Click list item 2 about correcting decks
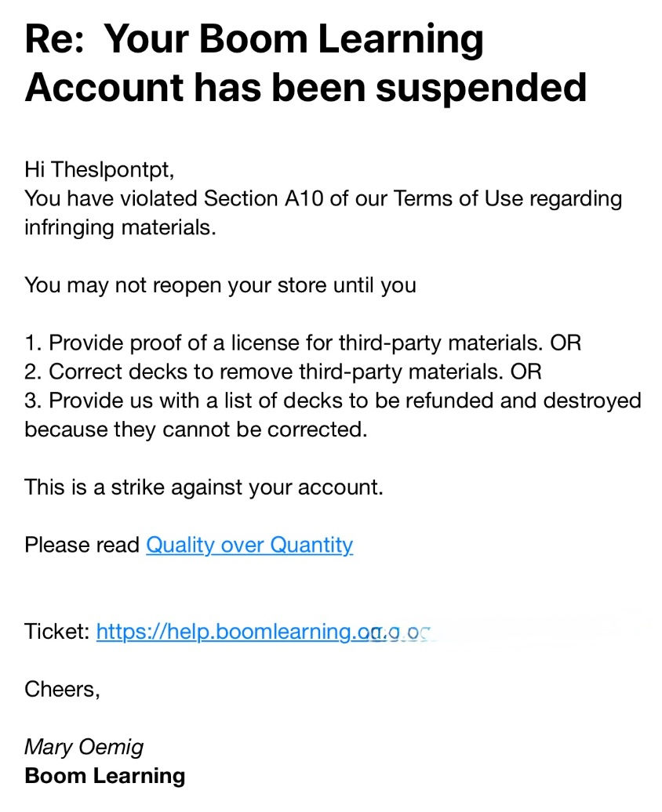This screenshot has width=662, height=812. click(282, 372)
